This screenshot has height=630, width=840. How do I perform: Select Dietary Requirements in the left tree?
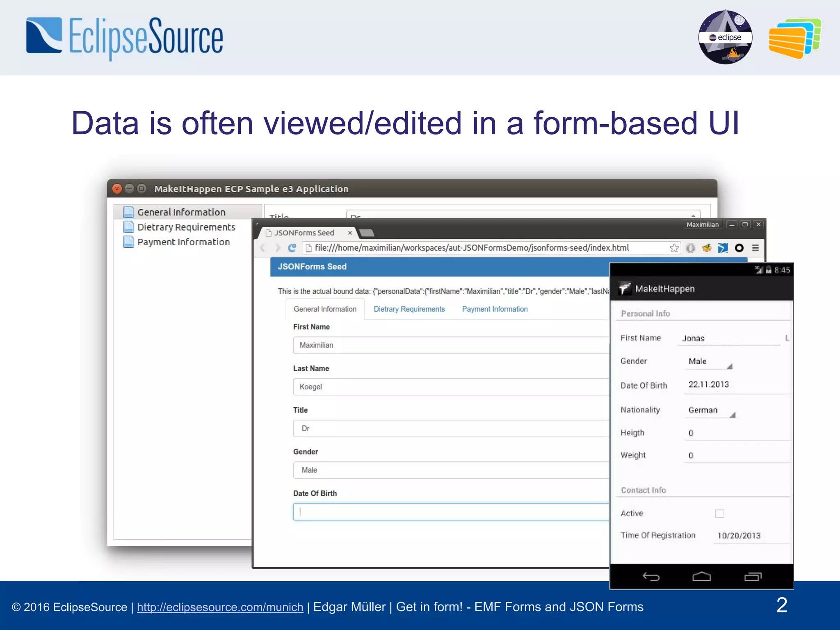click(186, 227)
